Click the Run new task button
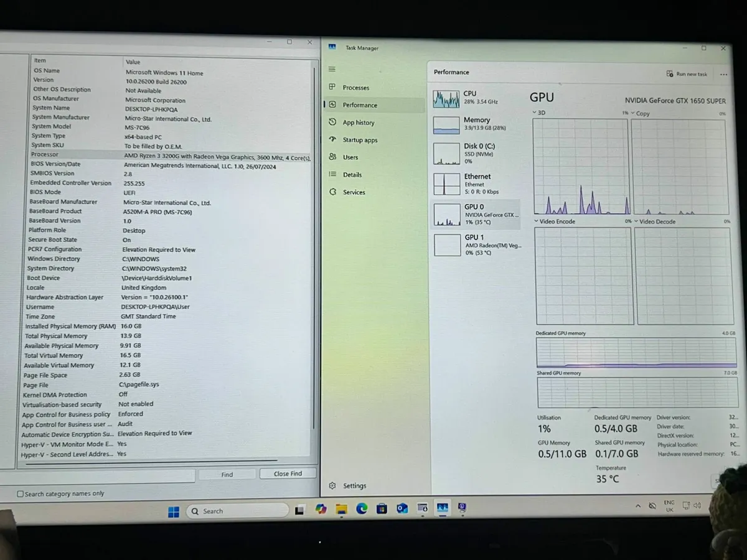The image size is (747, 560). tap(687, 74)
